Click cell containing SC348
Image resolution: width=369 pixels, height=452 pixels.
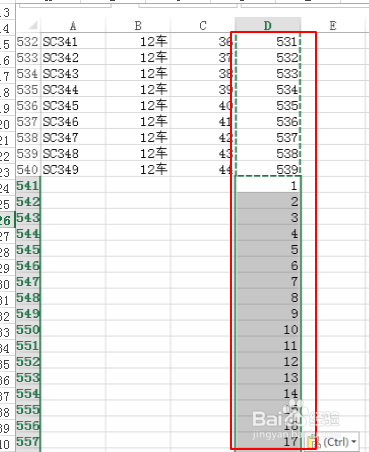tap(73, 153)
